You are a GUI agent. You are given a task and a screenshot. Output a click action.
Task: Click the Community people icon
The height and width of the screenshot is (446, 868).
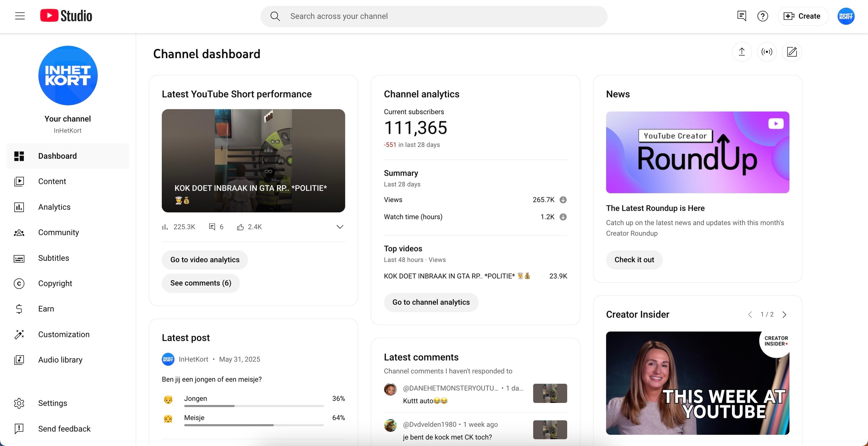tap(19, 232)
